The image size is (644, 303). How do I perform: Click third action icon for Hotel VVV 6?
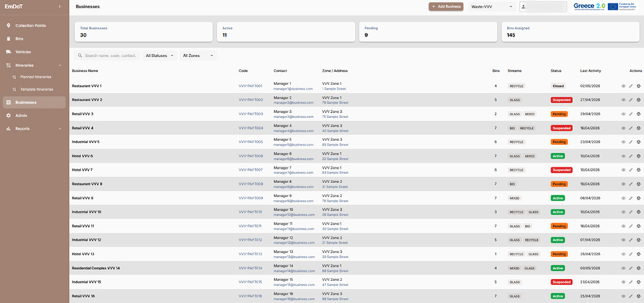(639, 156)
